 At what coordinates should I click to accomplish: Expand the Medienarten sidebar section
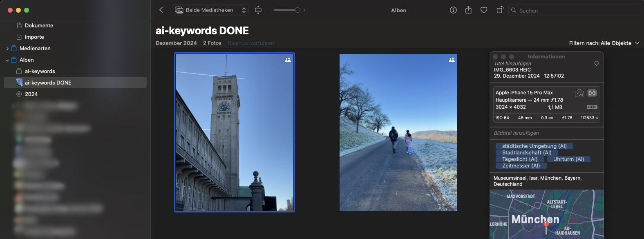[x=7, y=49]
